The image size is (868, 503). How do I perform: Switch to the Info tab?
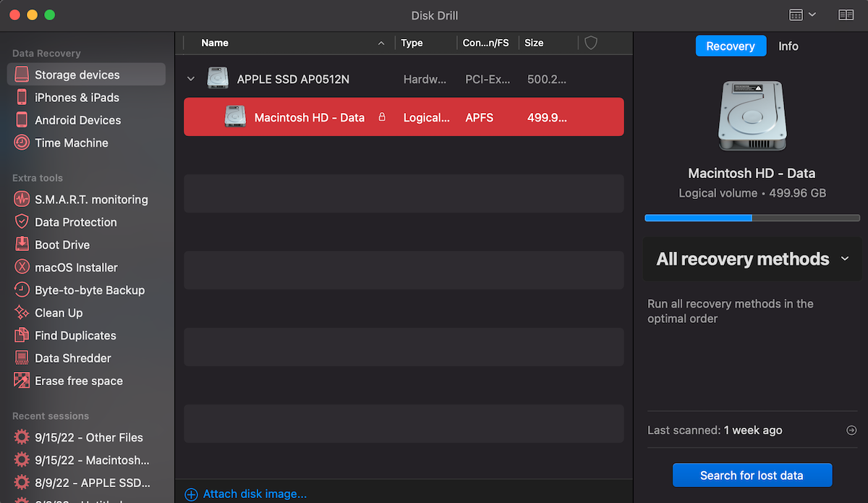pos(788,46)
